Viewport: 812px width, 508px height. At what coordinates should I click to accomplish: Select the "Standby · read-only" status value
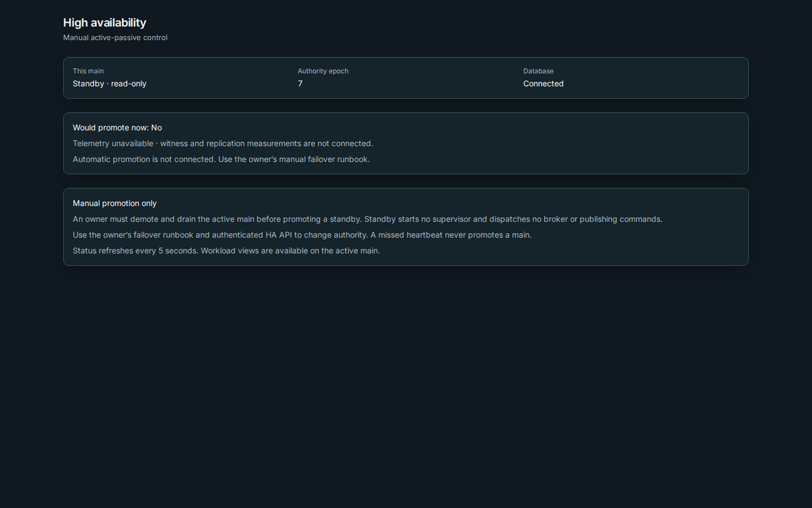tap(109, 84)
